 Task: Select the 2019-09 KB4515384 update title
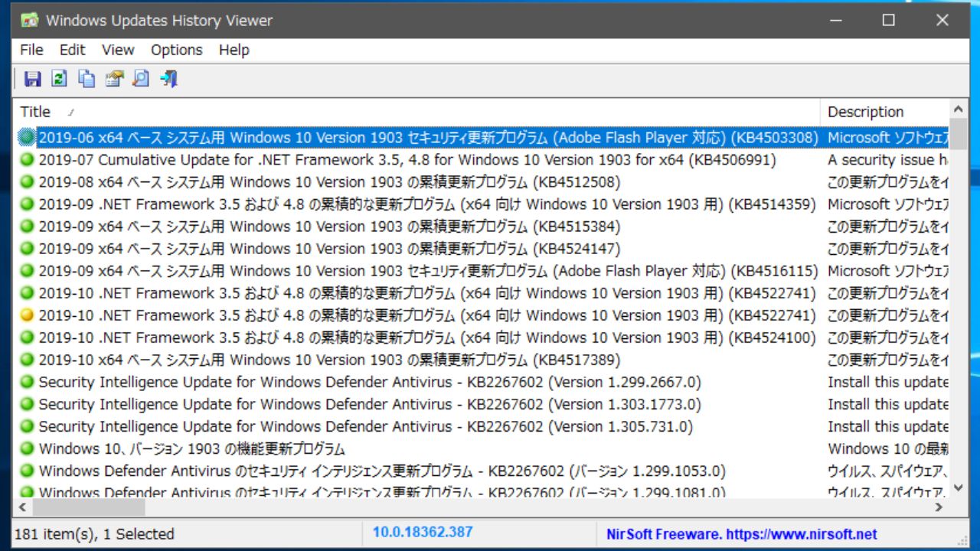coord(329,227)
